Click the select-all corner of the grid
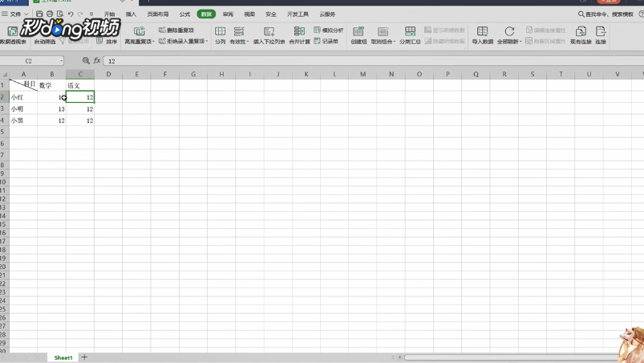This screenshot has height=363, width=644. pyautogui.click(x=5, y=75)
